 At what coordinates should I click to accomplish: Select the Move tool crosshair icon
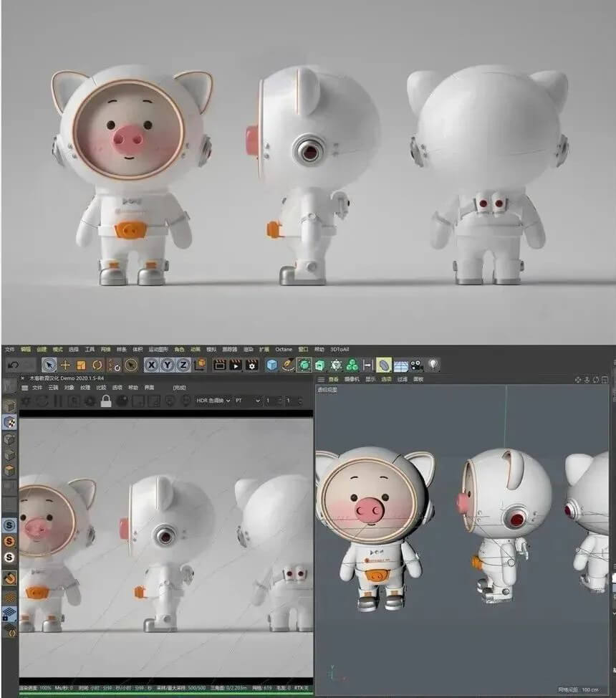[x=65, y=365]
